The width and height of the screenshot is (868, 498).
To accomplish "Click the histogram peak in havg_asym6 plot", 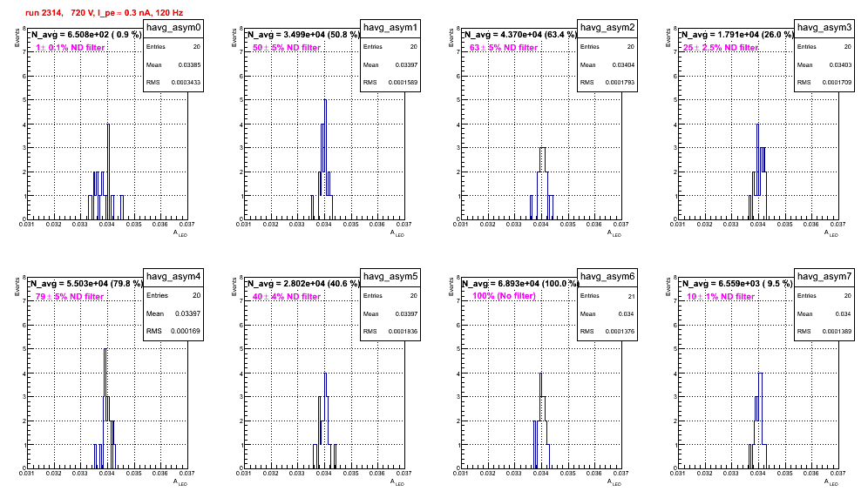I will point(541,421).
